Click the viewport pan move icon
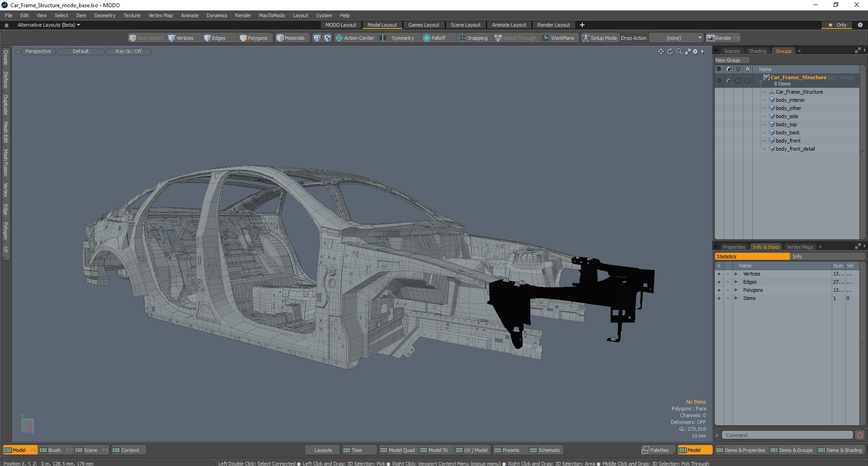This screenshot has height=466, width=868. [x=661, y=52]
